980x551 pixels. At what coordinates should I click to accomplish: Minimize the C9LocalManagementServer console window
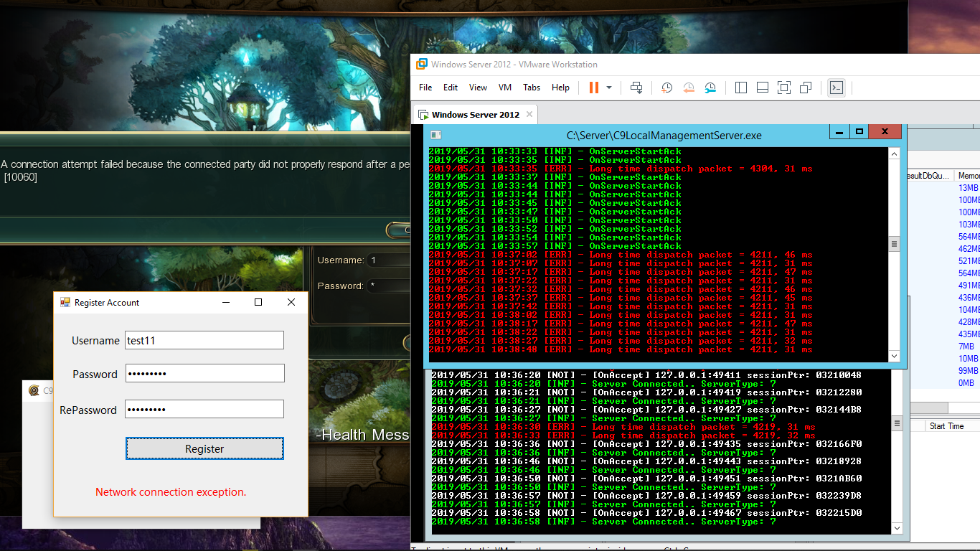(839, 132)
